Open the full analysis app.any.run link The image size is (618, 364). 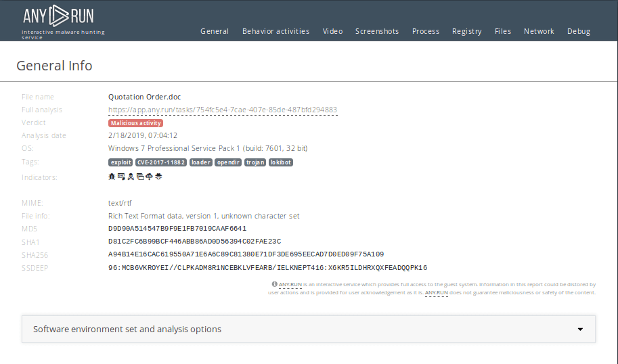[223, 110]
